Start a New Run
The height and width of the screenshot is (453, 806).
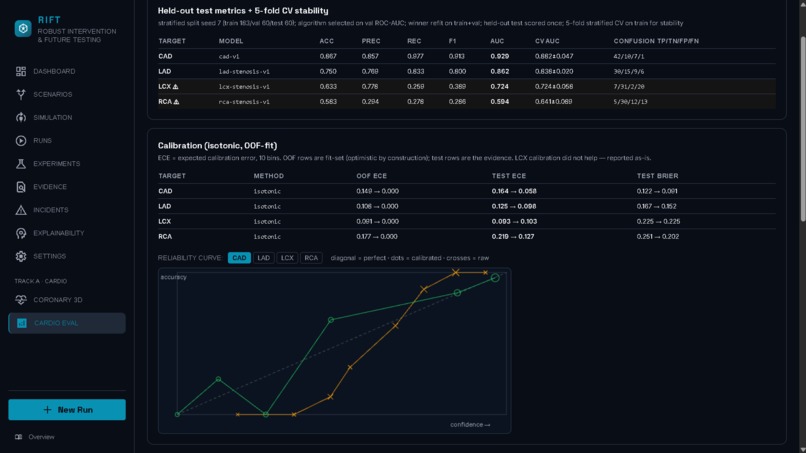coord(67,410)
